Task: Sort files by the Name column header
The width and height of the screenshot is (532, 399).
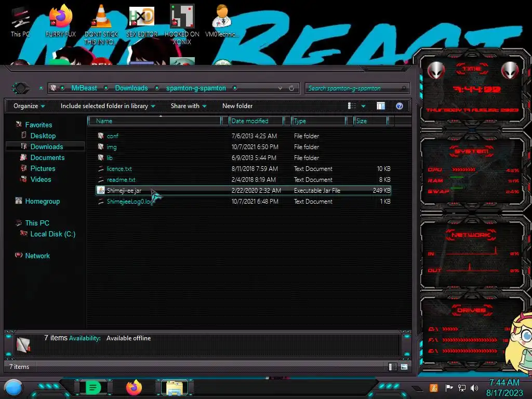Action: point(154,121)
